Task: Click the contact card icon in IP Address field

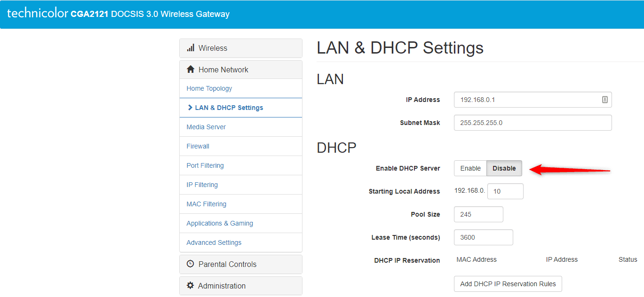Action: [605, 100]
